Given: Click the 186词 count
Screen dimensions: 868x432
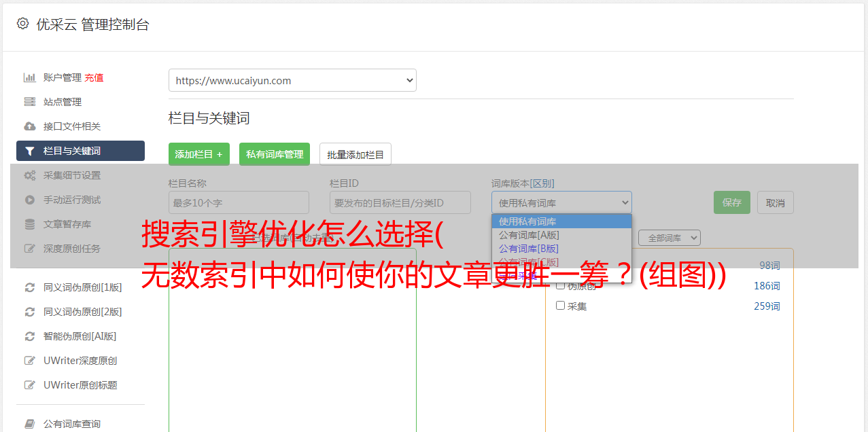Looking at the screenshot, I should (x=767, y=286).
